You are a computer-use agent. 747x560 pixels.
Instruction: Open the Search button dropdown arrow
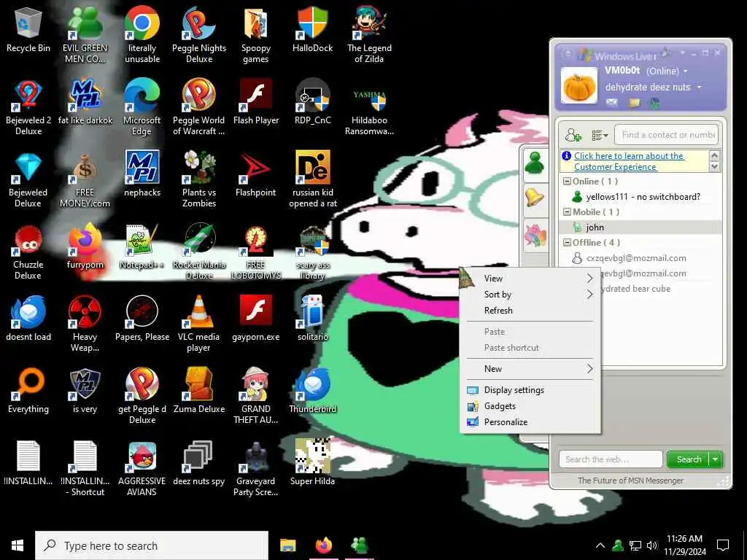coord(716,459)
